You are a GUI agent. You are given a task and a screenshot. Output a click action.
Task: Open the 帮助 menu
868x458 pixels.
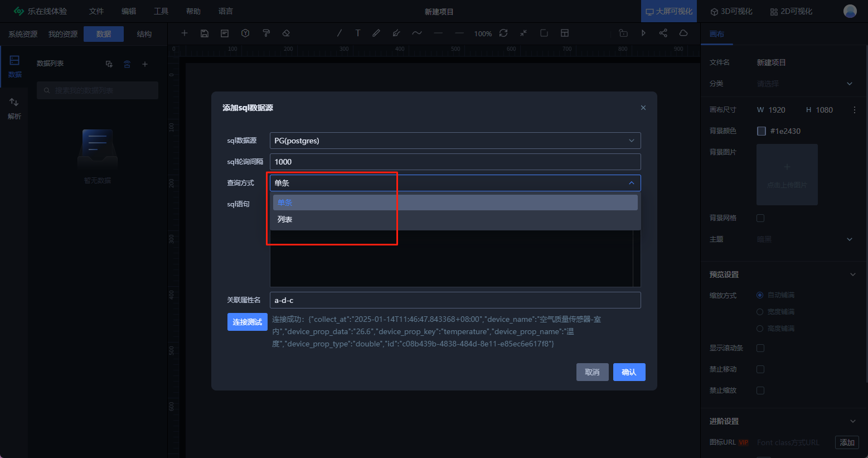click(193, 11)
